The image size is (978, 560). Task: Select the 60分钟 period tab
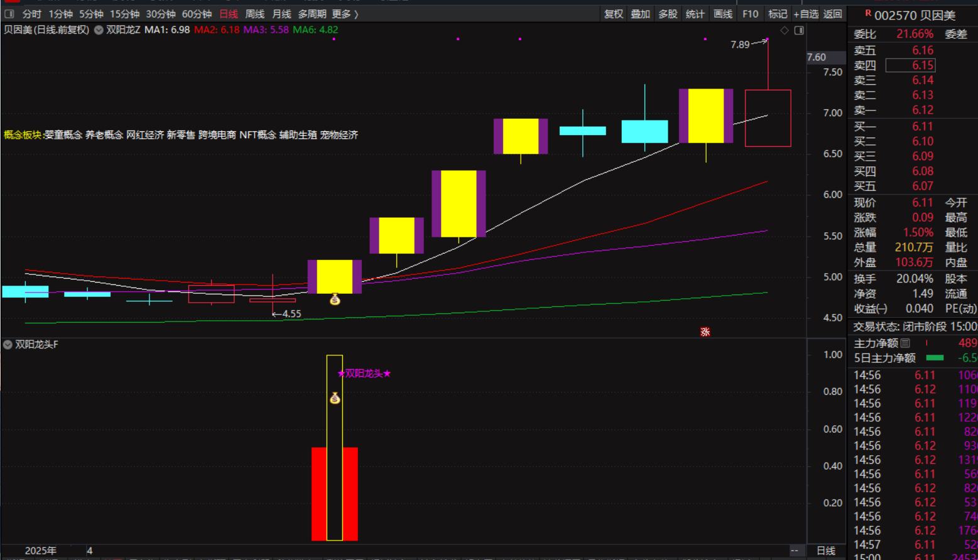point(197,14)
